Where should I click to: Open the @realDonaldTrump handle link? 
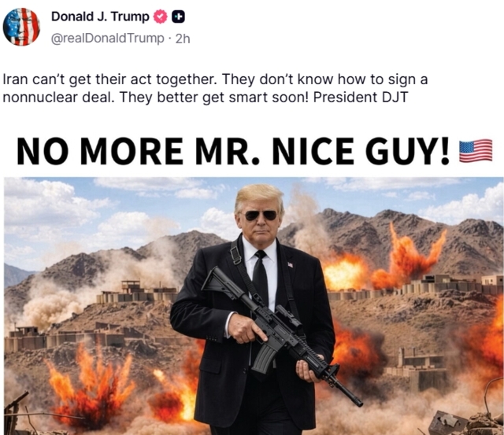point(107,39)
